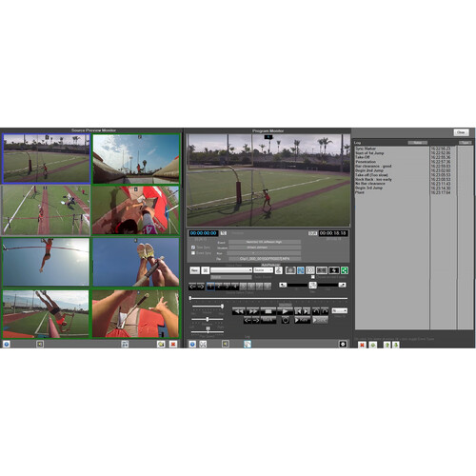Click the loop playback icon
The image size is (476, 476).
(286, 320)
